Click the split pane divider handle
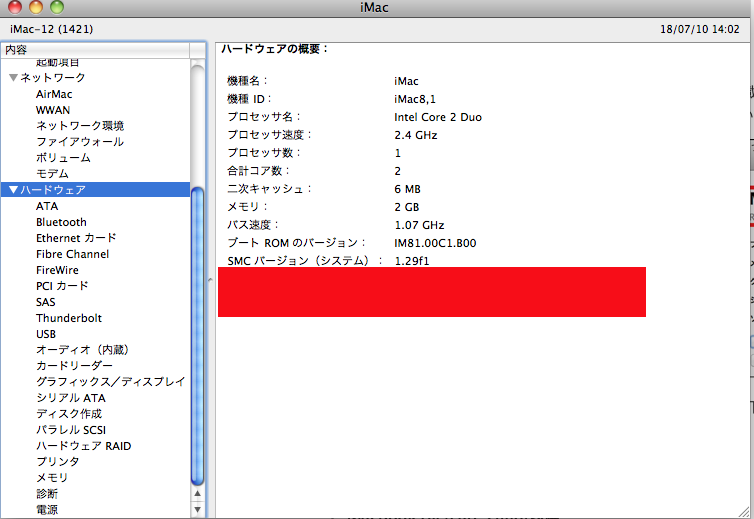 point(210,279)
